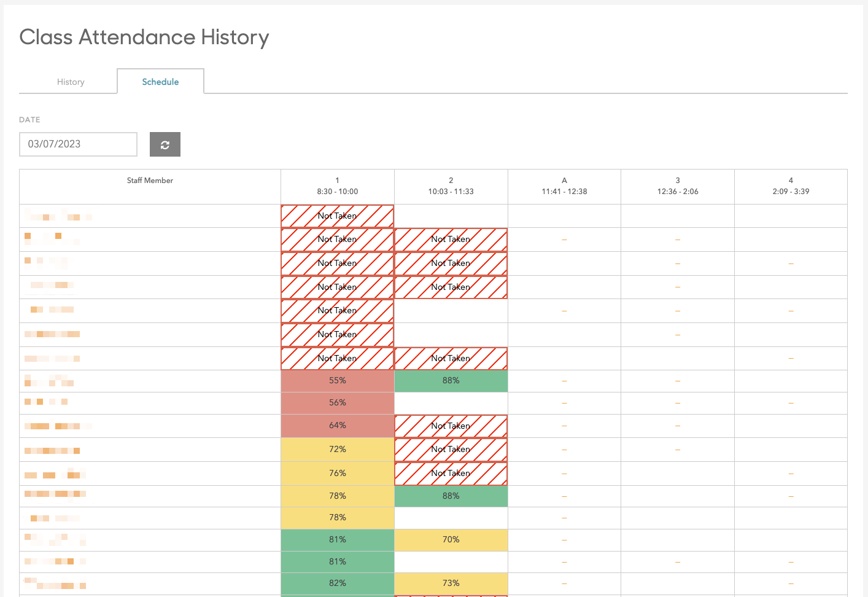Open the Not Taken cell beside 76%
Image resolution: width=868 pixels, height=597 pixels.
tap(451, 474)
